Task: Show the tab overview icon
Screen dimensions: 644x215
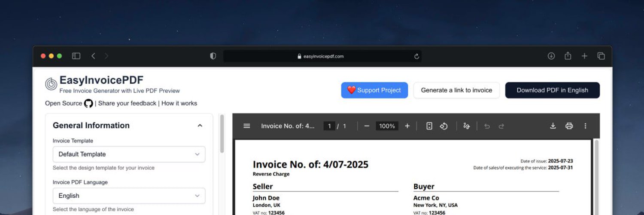Action: tap(601, 56)
